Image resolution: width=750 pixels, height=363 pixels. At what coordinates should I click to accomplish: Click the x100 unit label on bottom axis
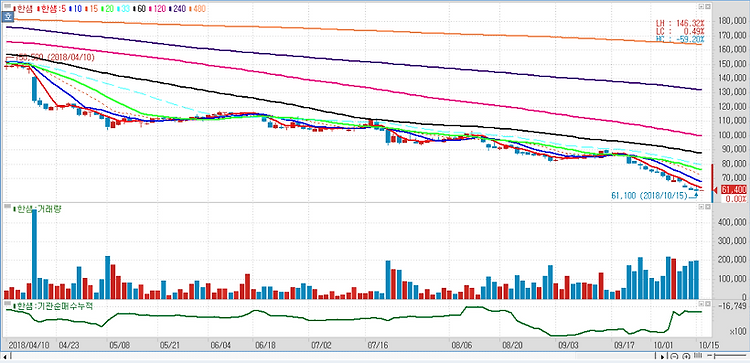click(x=739, y=331)
